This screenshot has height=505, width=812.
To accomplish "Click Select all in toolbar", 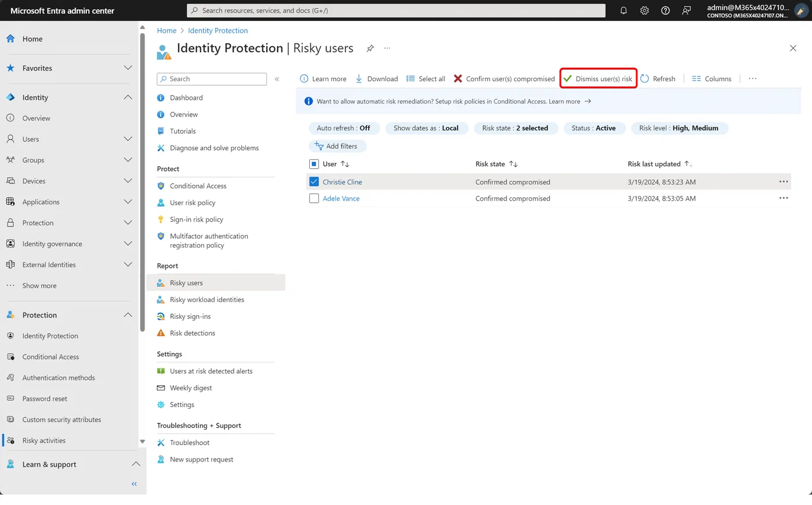I will pos(426,79).
